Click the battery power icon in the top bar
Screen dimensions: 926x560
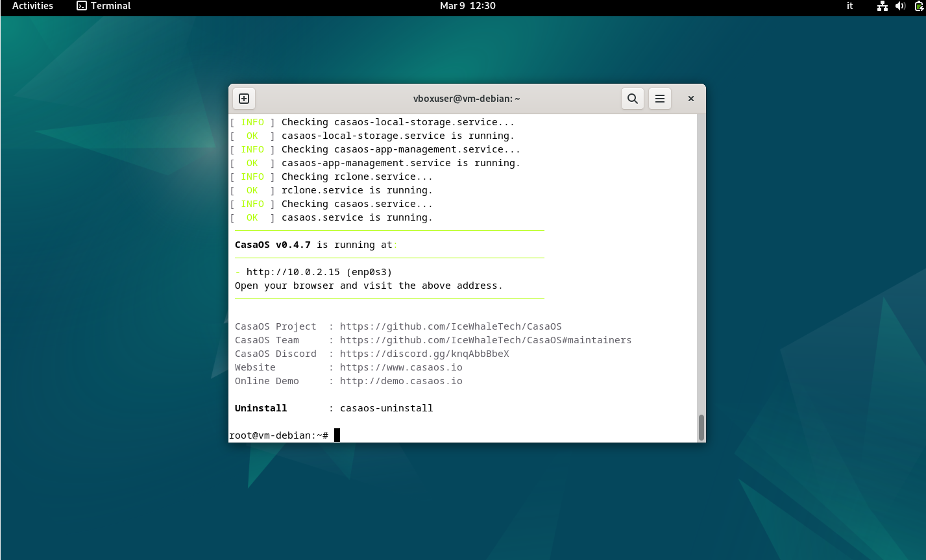coord(919,6)
